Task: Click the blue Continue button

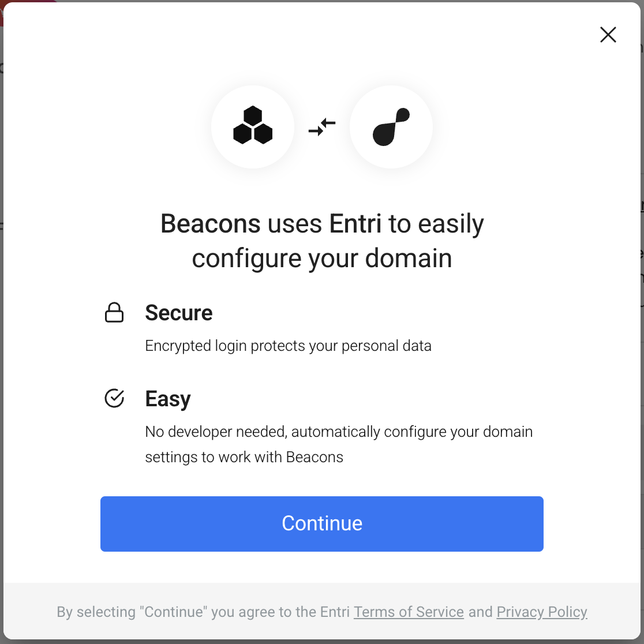Action: tap(322, 523)
